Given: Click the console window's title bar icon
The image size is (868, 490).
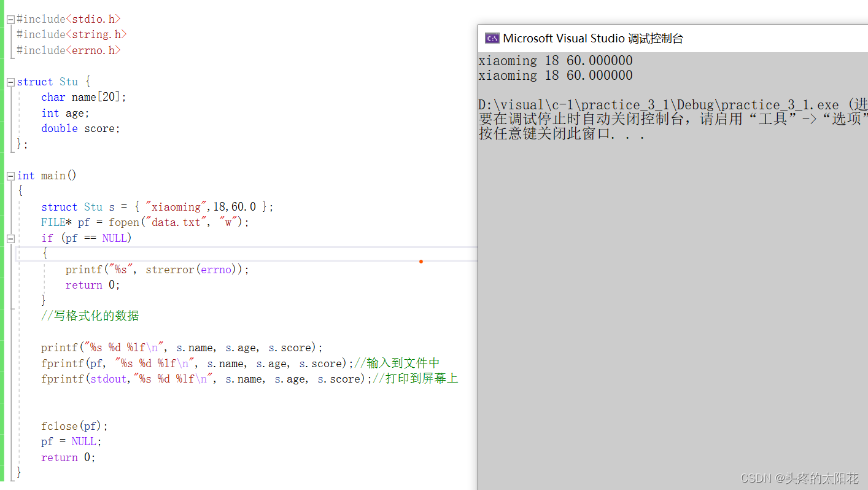Looking at the screenshot, I should (492, 38).
